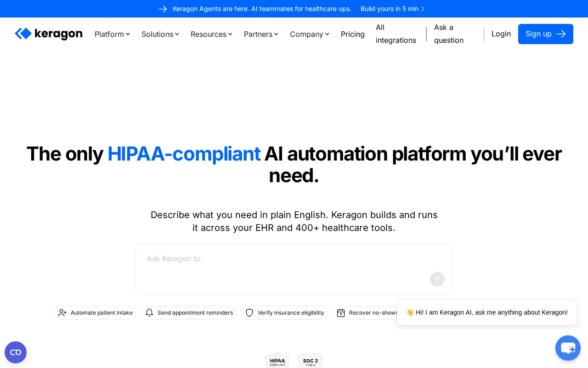Click the Keragon Agents announcement text

(x=262, y=9)
